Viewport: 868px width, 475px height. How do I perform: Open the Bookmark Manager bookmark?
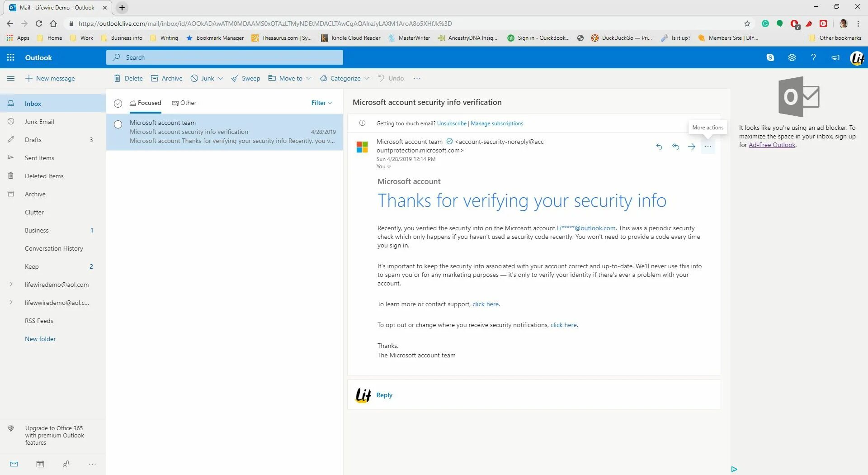(215, 38)
